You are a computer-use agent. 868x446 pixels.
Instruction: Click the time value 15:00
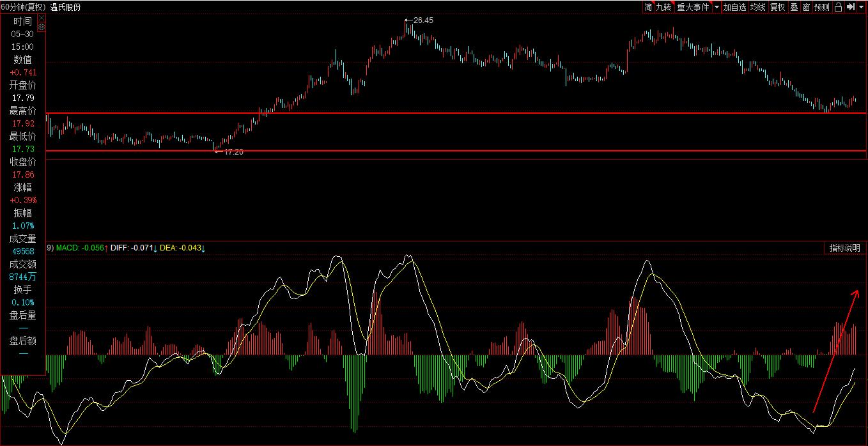pos(22,47)
